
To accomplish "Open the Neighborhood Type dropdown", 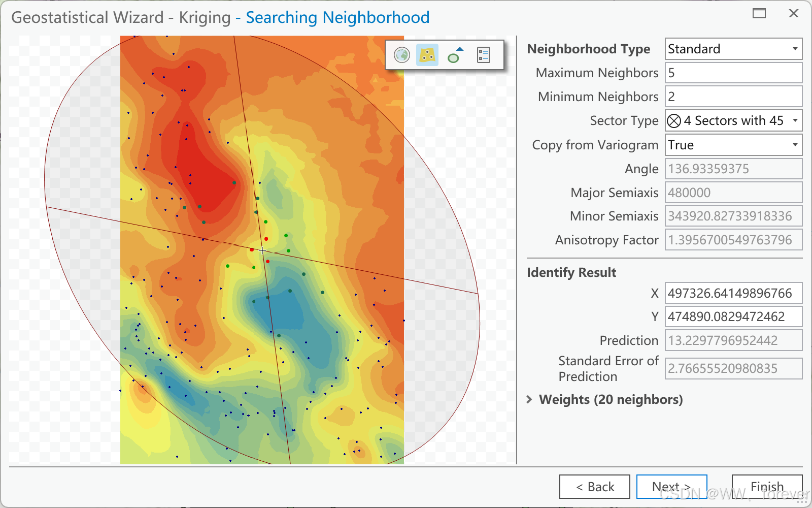I will click(x=733, y=49).
